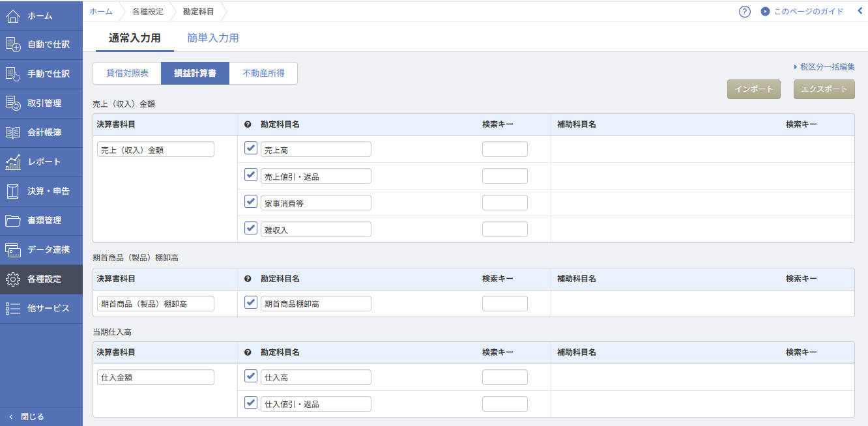
Task: Open 会計帳簿 book icon in sidebar
Action: (x=13, y=133)
